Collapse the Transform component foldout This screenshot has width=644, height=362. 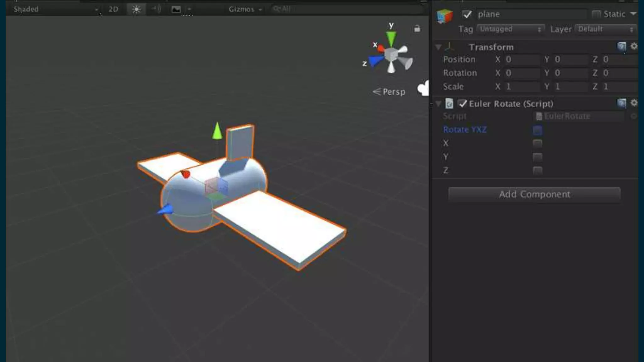(x=438, y=47)
